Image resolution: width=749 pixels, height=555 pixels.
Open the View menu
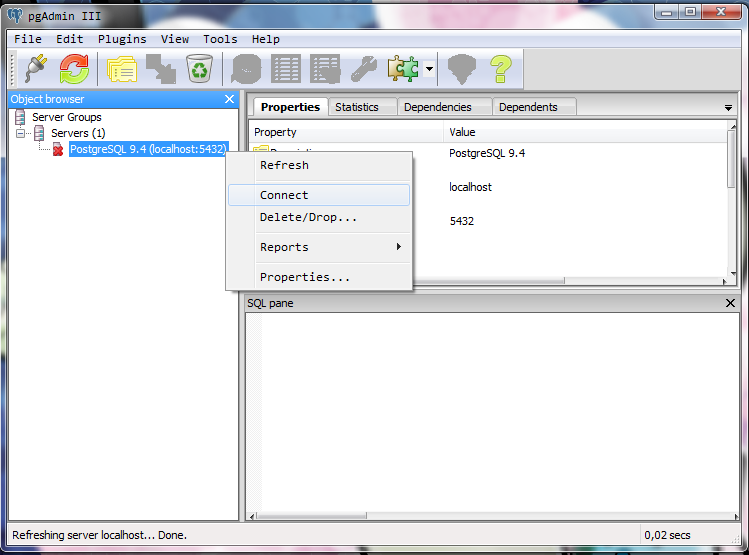pos(175,39)
